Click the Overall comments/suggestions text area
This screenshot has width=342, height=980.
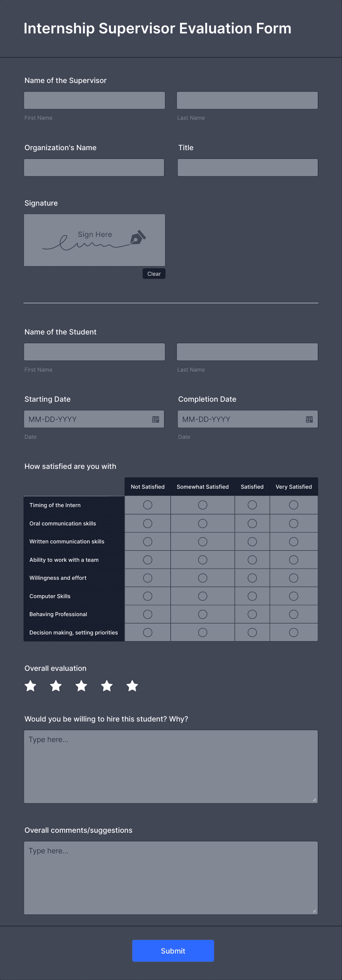point(171,878)
